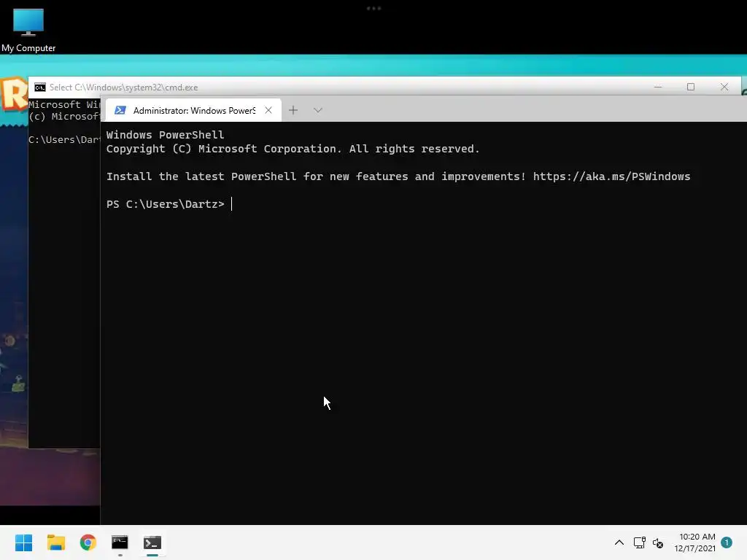The width and height of the screenshot is (747, 560).
Task: Click the 'Windows PowerShell' header line
Action: pos(165,135)
